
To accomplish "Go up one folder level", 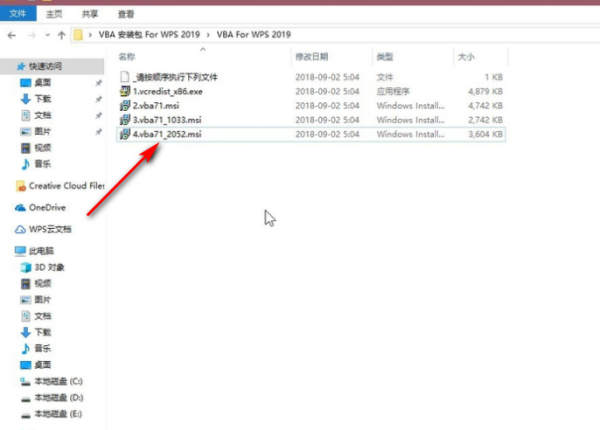I will (x=61, y=35).
